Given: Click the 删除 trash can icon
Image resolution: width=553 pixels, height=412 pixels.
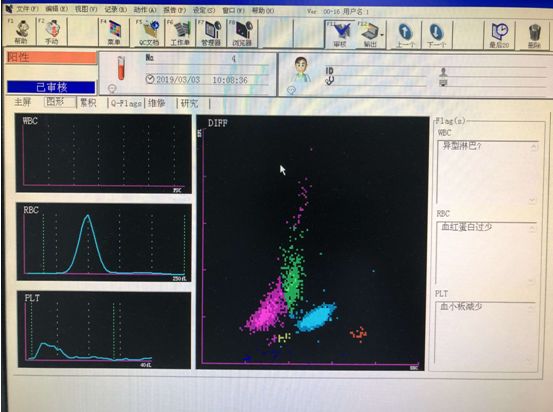Looking at the screenshot, I should click(x=534, y=35).
